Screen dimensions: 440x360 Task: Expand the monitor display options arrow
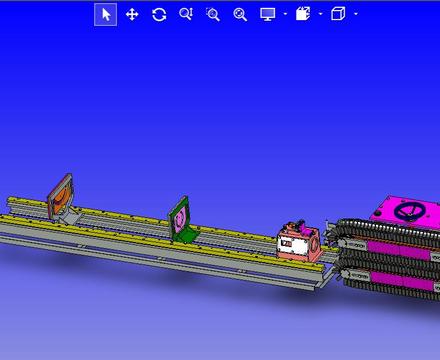285,14
